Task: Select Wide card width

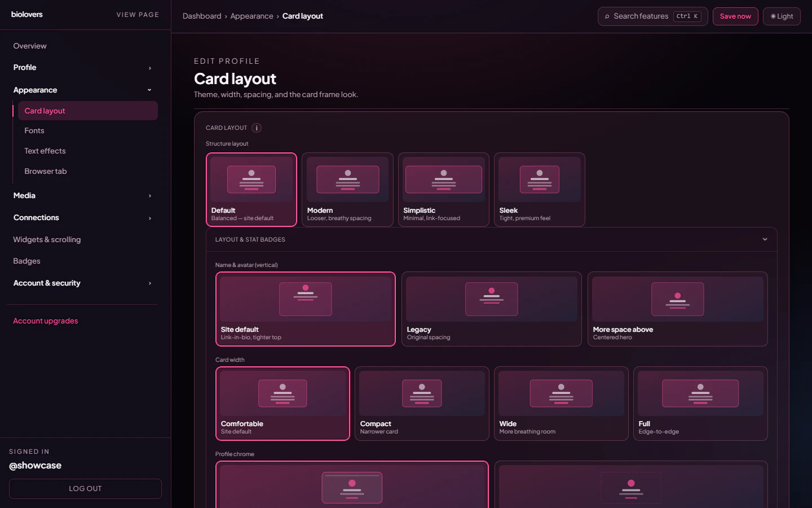Action: pyautogui.click(x=561, y=404)
